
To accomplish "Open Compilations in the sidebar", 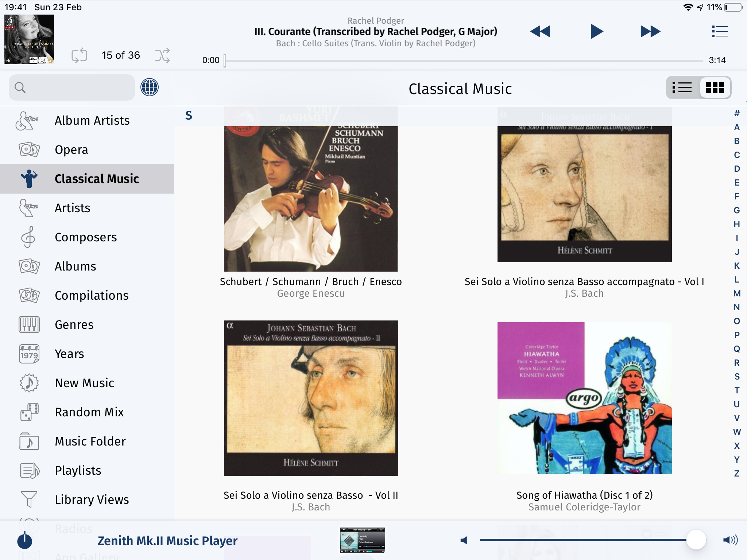I will 87,295.
